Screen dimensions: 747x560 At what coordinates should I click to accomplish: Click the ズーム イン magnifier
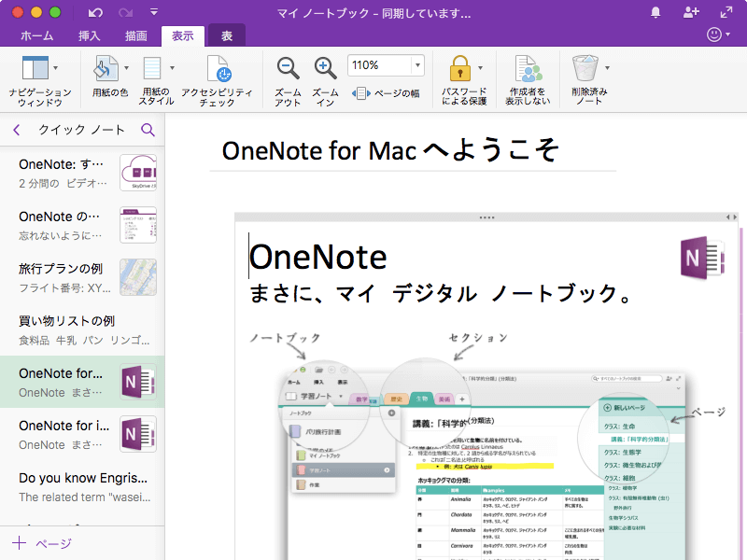(x=325, y=68)
